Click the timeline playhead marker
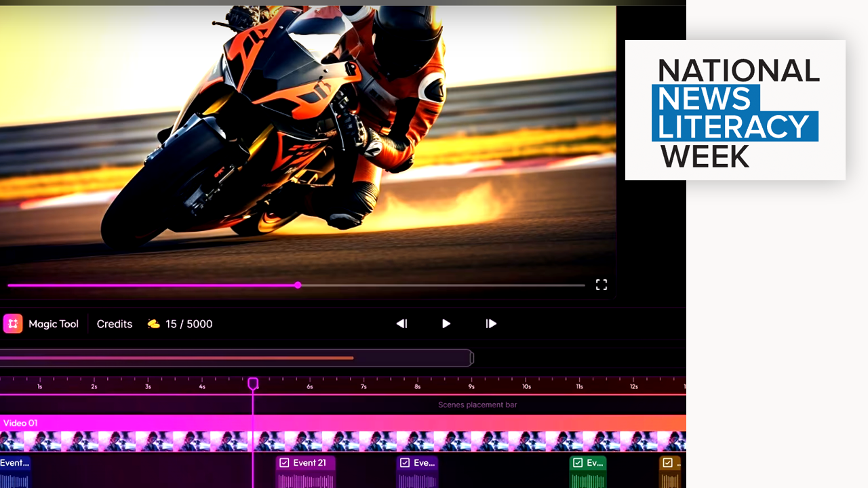 [253, 384]
